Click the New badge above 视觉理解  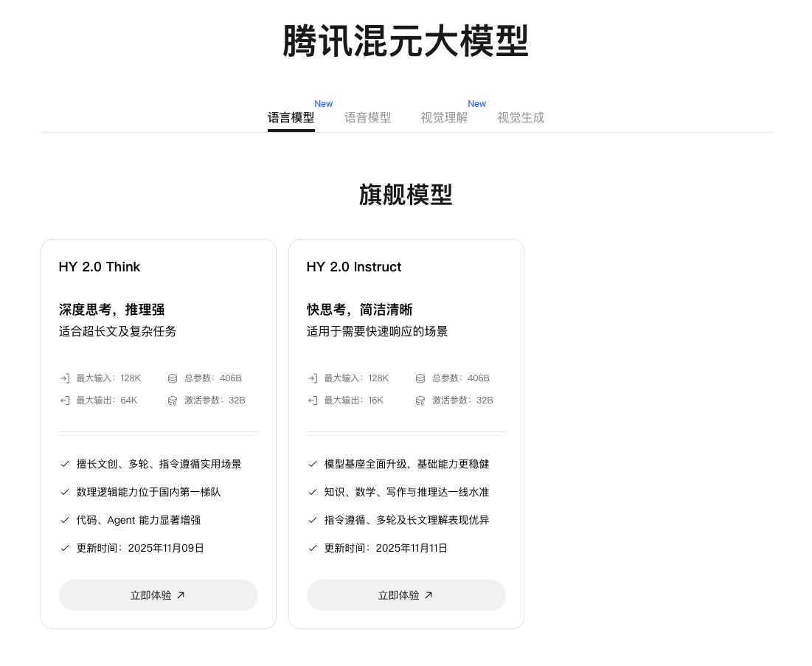477,103
